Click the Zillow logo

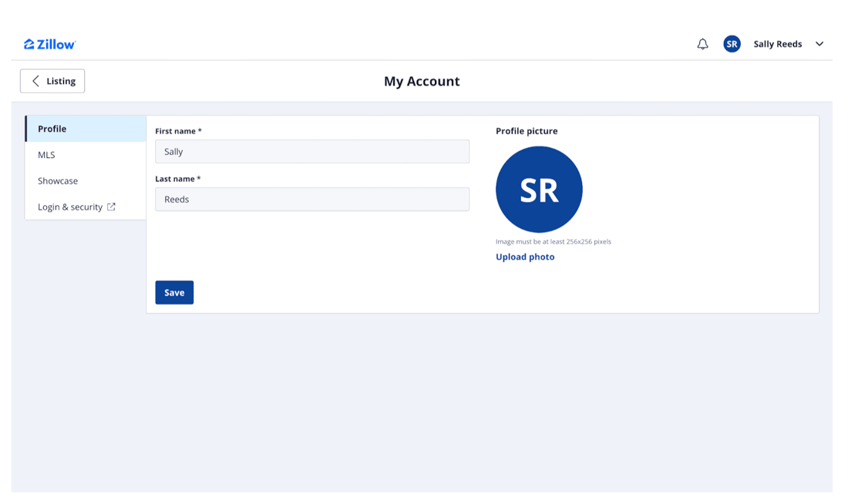pos(49,44)
